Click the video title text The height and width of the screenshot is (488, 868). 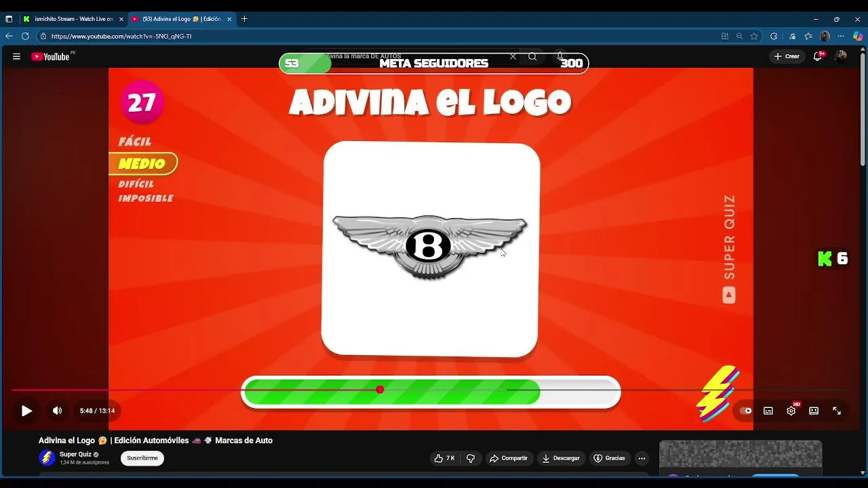point(155,441)
